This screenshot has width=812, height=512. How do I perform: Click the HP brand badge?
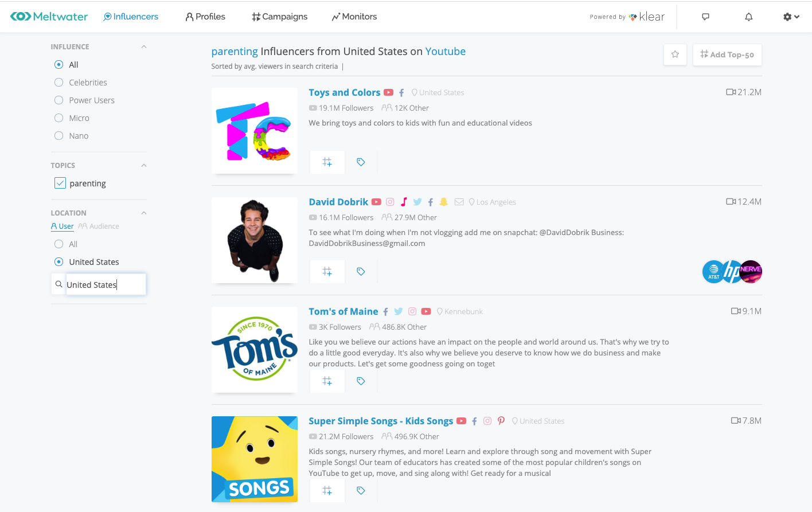732,272
